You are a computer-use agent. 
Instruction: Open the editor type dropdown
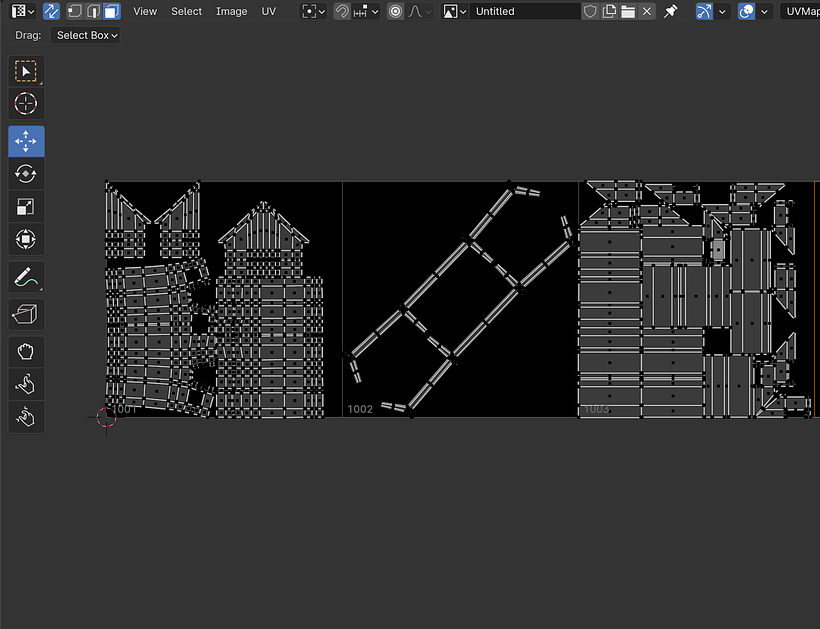(x=22, y=12)
